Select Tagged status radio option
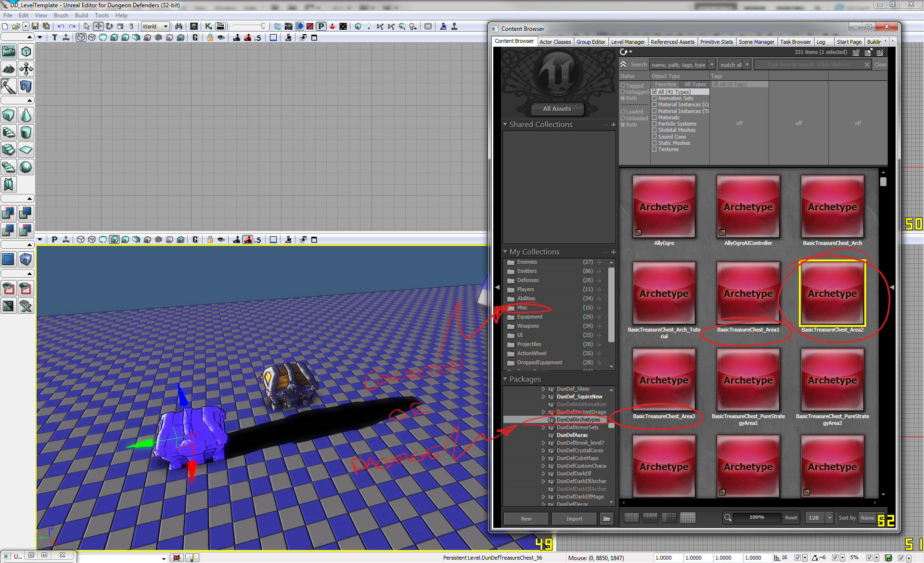The image size is (924, 563). pyautogui.click(x=632, y=86)
